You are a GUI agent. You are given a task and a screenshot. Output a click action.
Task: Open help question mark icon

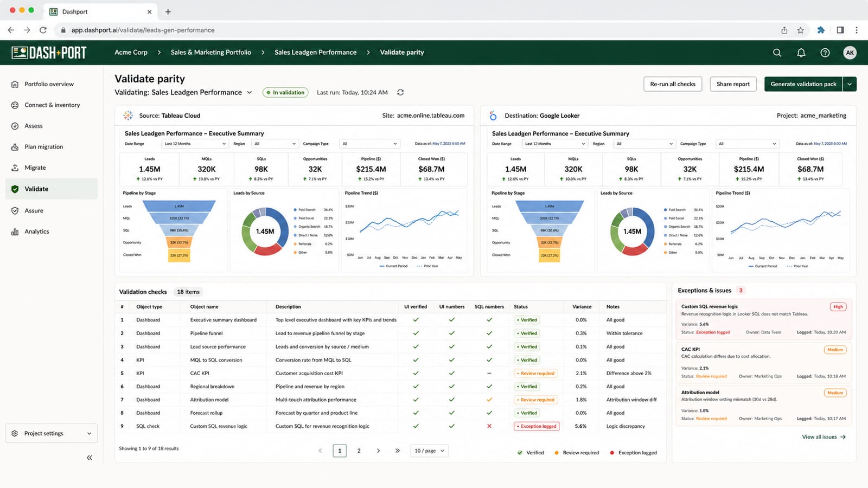coord(825,53)
